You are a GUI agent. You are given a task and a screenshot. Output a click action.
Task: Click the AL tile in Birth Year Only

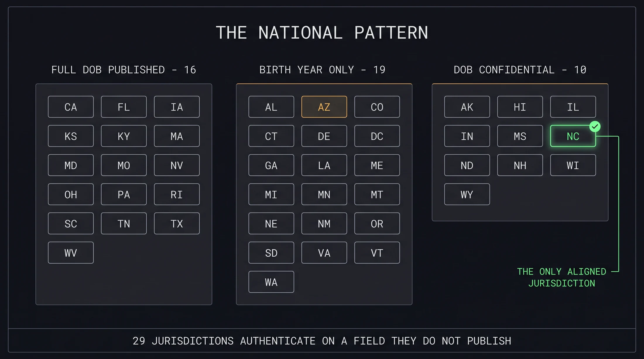(x=271, y=107)
